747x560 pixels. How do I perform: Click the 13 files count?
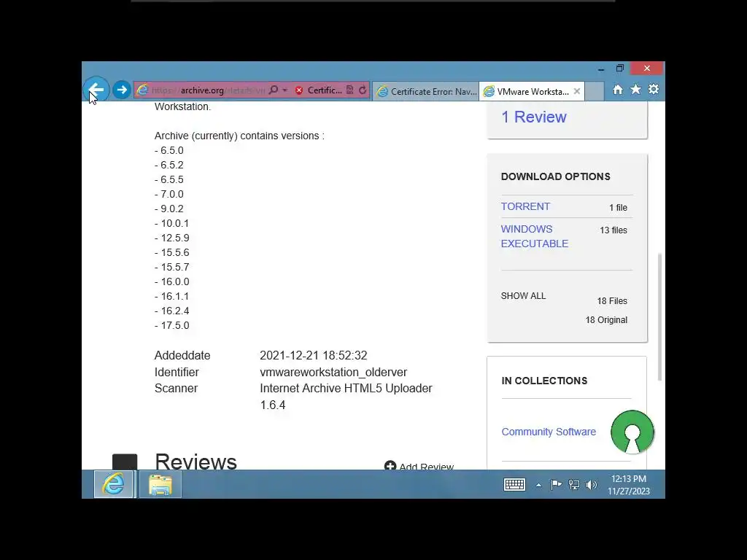click(614, 230)
